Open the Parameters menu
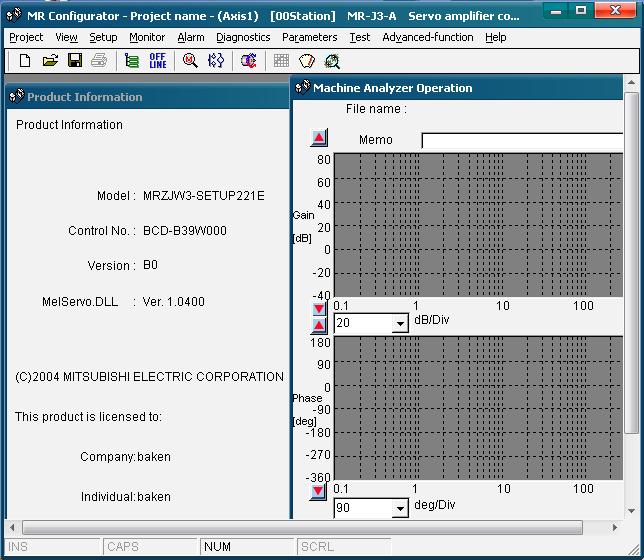This screenshot has width=644, height=560. (x=309, y=37)
